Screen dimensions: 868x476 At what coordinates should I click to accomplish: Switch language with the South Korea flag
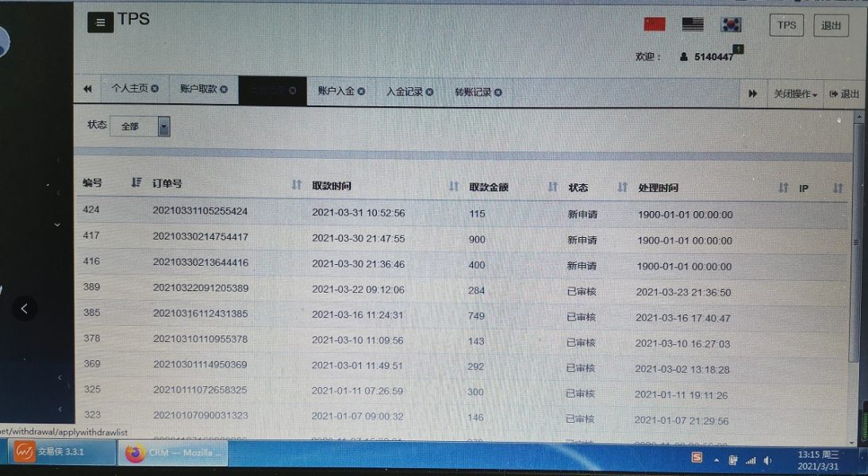[731, 25]
